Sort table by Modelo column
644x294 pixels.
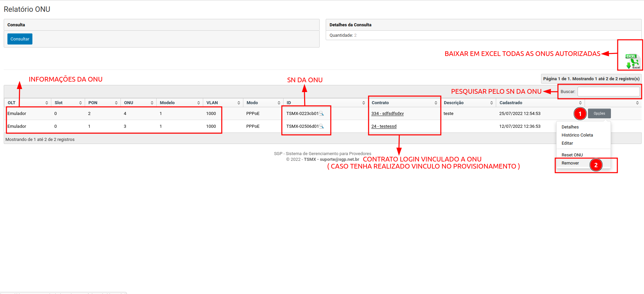coord(179,103)
